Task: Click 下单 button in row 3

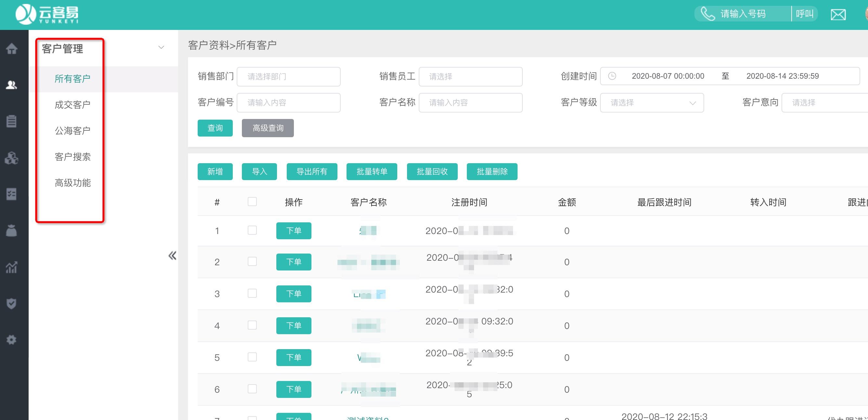Action: point(294,294)
